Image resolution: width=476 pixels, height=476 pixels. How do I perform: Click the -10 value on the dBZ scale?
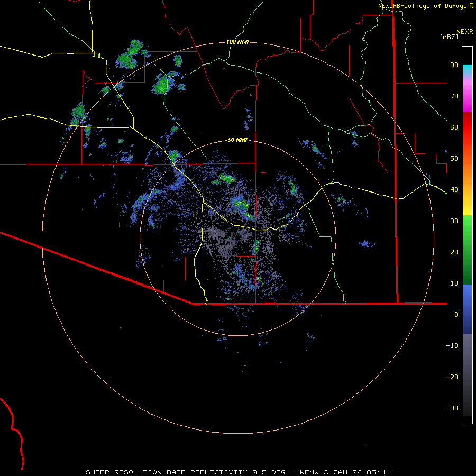click(452, 346)
